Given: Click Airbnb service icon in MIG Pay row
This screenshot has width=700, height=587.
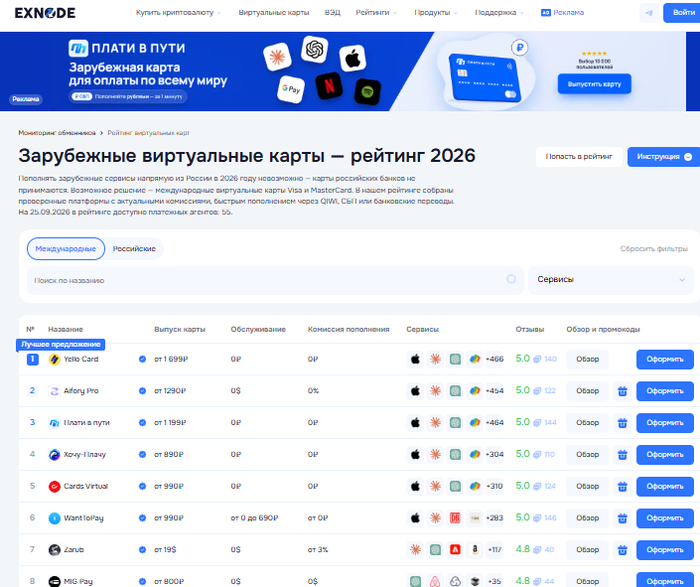Looking at the screenshot, I should [435, 581].
